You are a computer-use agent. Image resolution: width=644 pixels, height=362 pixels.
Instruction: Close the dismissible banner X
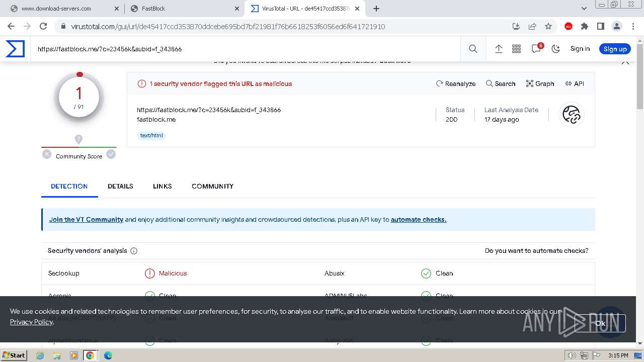[625, 62]
